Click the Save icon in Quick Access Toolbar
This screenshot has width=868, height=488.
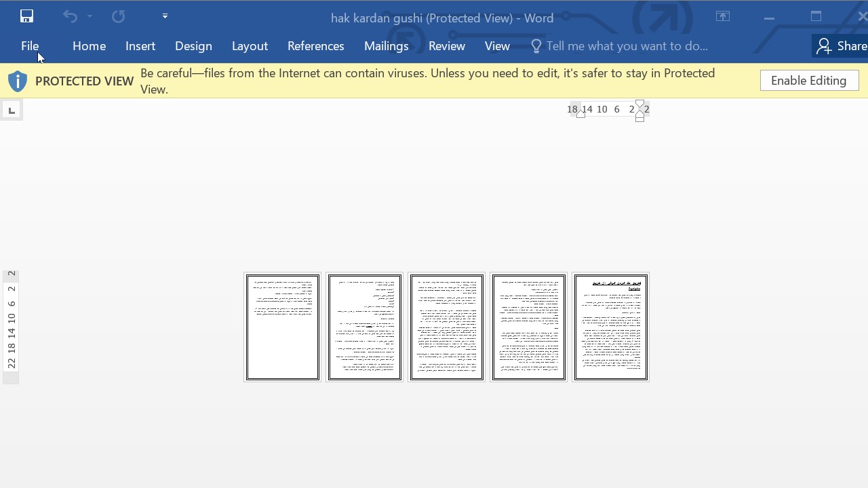point(26,16)
